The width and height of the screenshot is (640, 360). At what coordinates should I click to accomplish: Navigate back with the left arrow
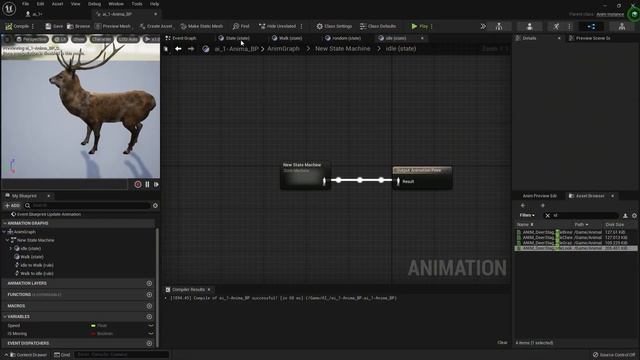[x=178, y=49]
